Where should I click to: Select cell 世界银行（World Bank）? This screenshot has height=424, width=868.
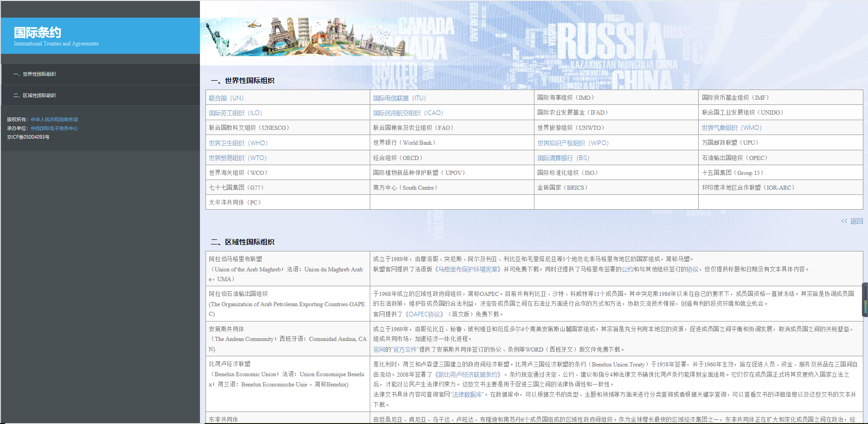(x=452, y=142)
